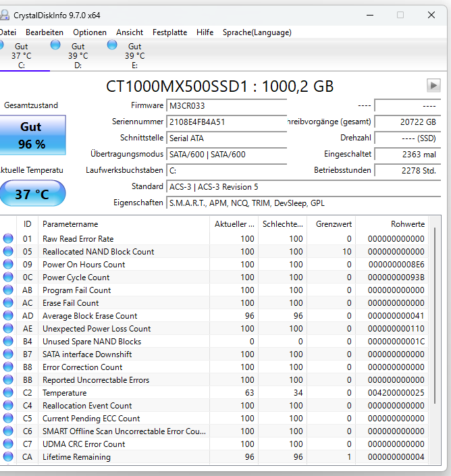Click the Firmware field M3CR033
Screen dimensions: 451x476
point(226,105)
